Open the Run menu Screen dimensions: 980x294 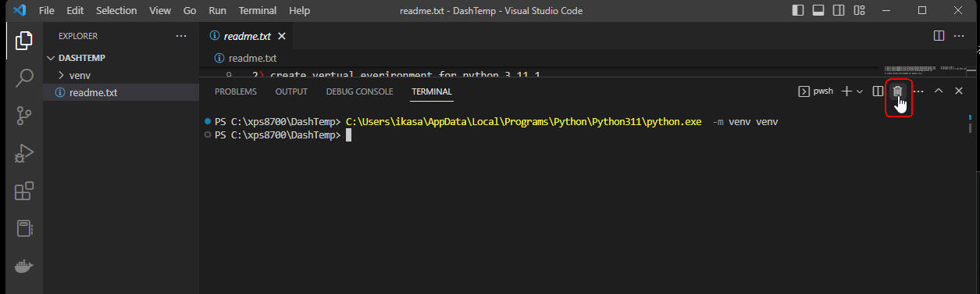pos(218,11)
